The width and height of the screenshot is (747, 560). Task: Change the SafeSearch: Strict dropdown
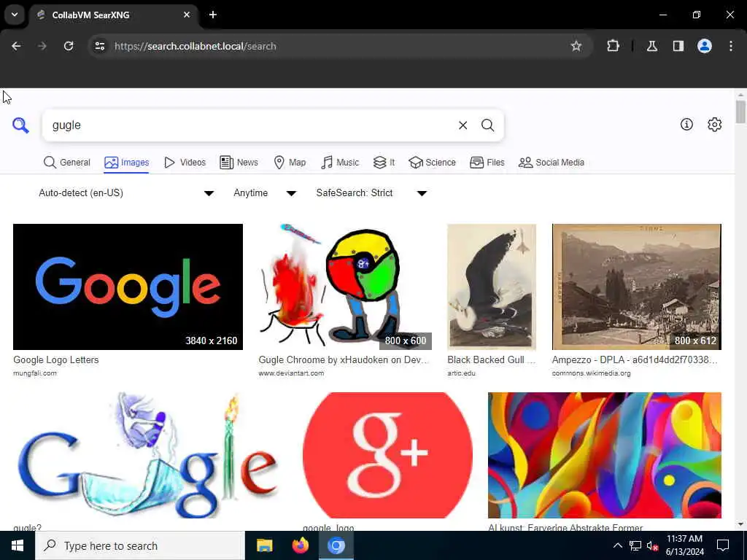[371, 192]
